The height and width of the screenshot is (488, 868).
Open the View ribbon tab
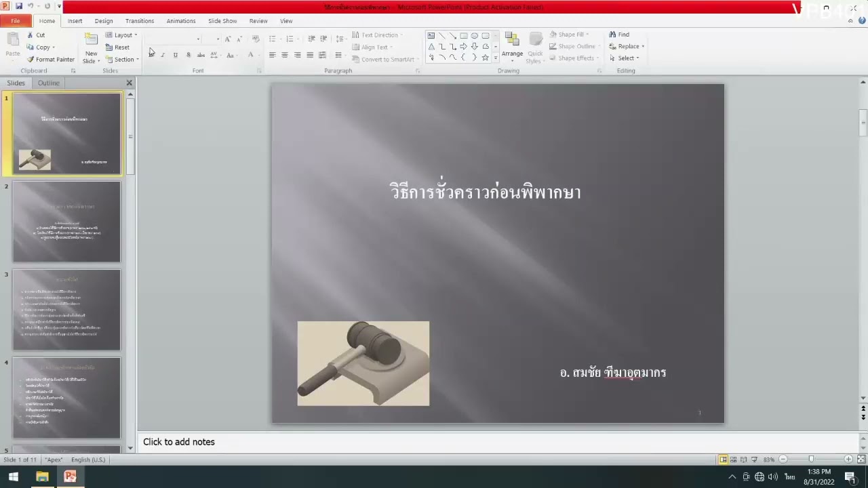[x=286, y=21]
